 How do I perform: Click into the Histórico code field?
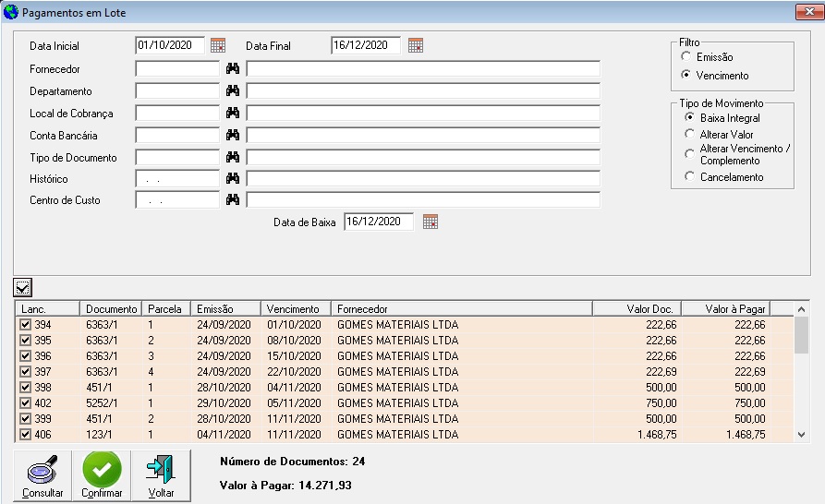pyautogui.click(x=177, y=179)
